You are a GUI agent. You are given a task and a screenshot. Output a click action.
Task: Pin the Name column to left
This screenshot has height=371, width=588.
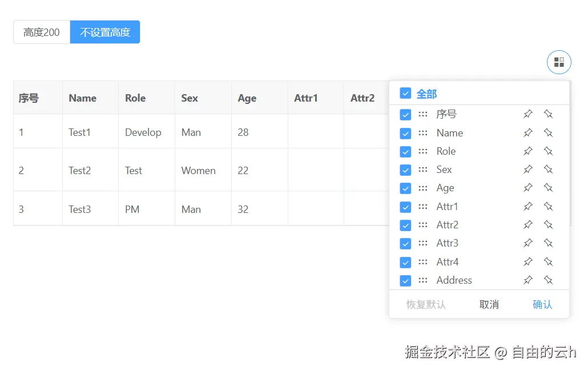tap(528, 133)
